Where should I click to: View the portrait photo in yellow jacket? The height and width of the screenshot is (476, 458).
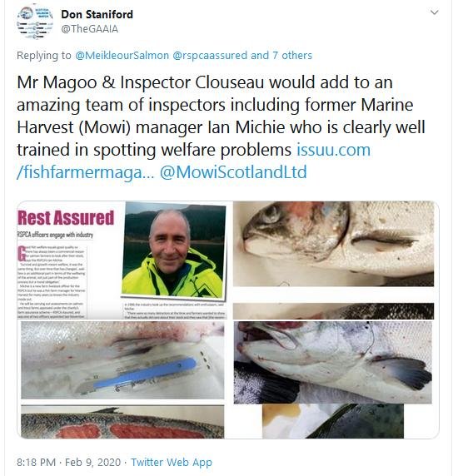(x=174, y=250)
